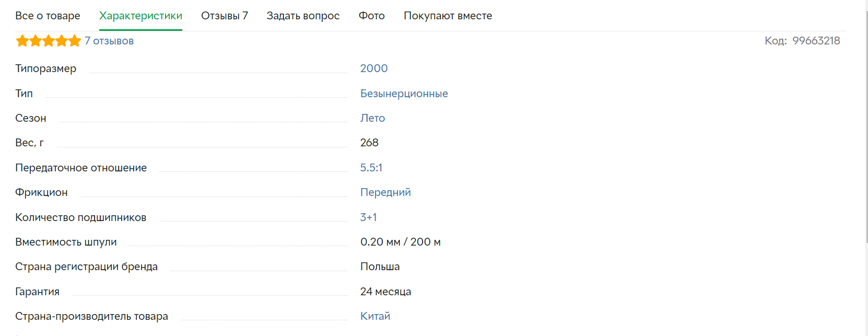Click the "24 месяца" warranty value
Image resolution: width=868 pixels, height=336 pixels.
(x=385, y=292)
